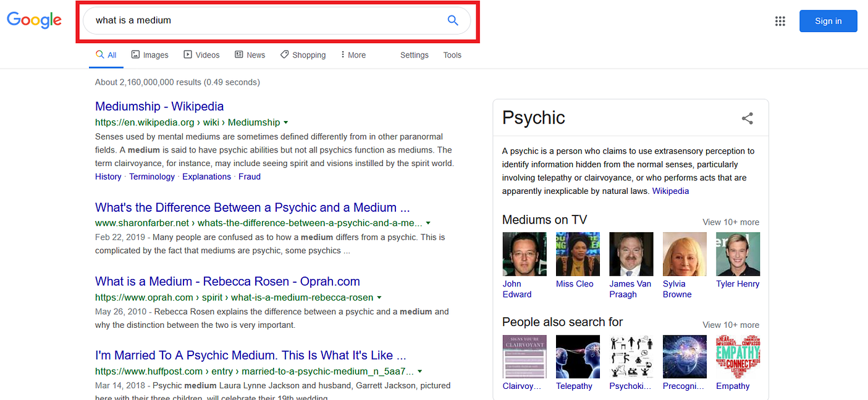Open the Fraud sitelink
Viewport: 868px width, 400px height.
point(250,177)
